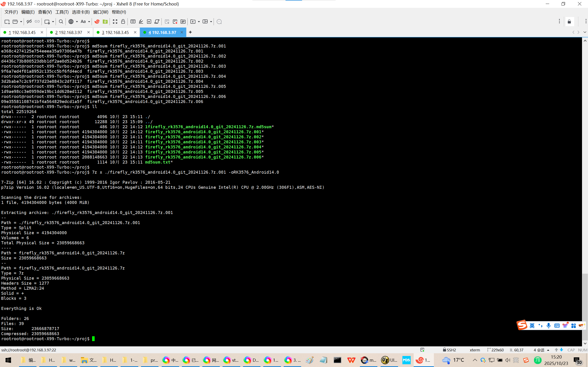The image size is (588, 367).
Task: Launch Xftp file transfer icon
Action: click(x=105, y=22)
